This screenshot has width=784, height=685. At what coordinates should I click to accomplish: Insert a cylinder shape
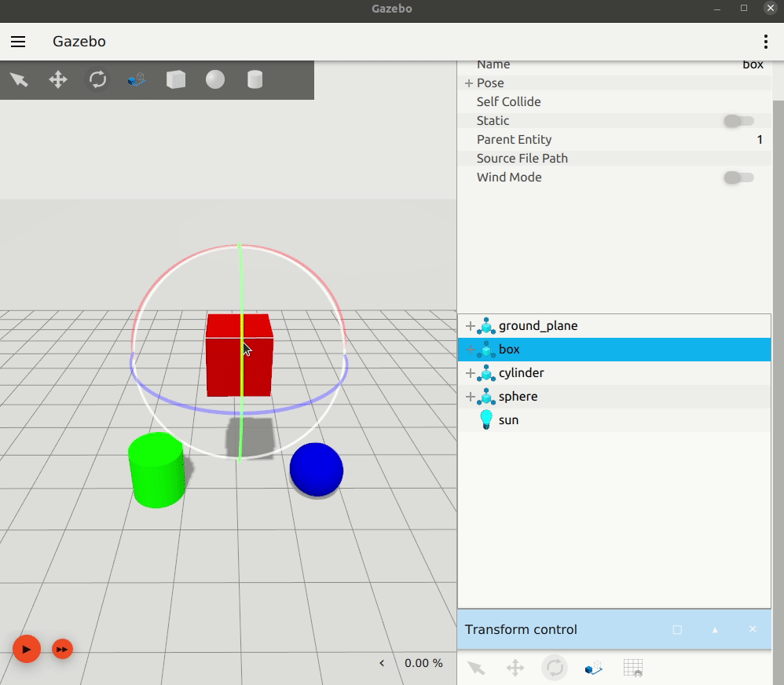click(x=255, y=79)
